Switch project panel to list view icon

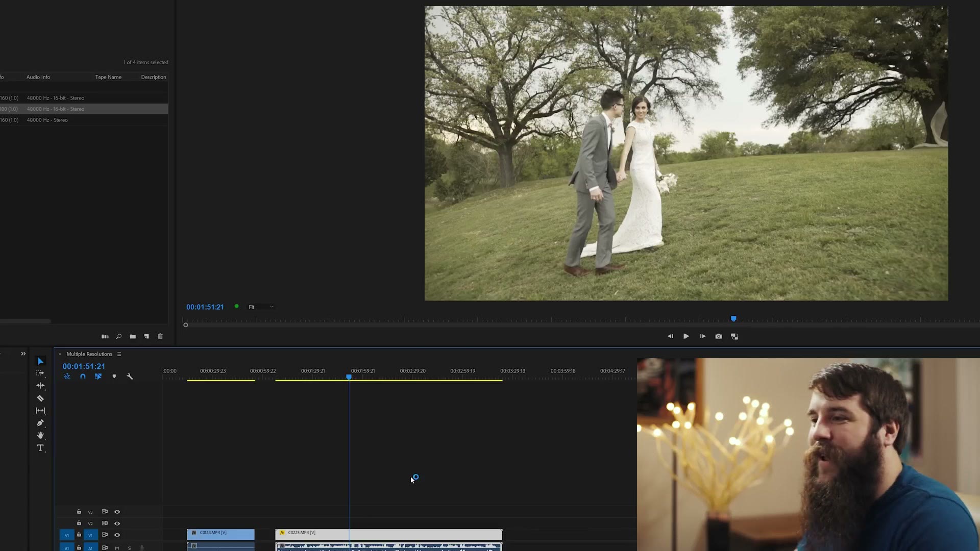[105, 336]
